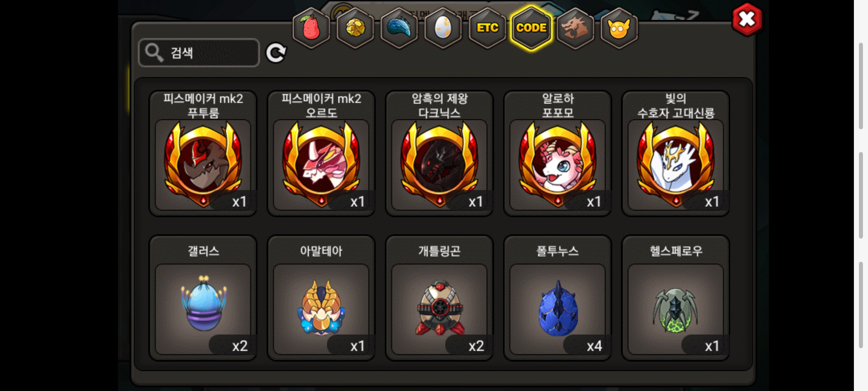Select the gold nugget category icon
The image size is (868, 391).
click(355, 28)
